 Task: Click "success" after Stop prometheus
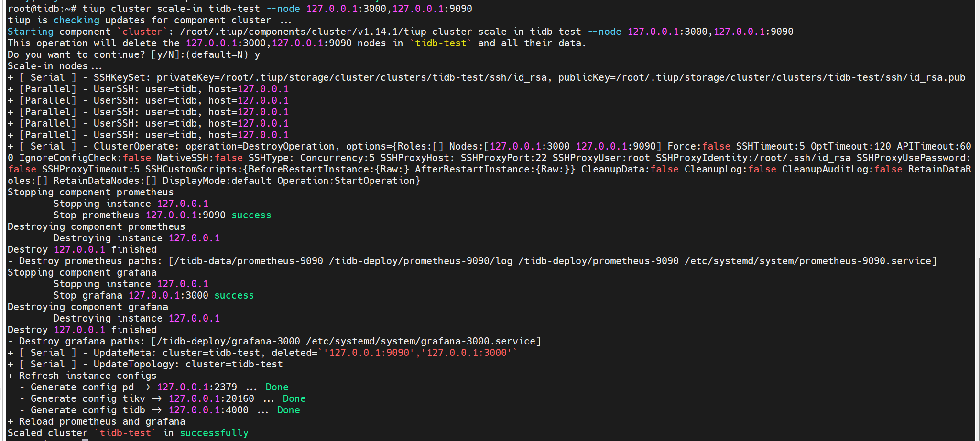251,215
